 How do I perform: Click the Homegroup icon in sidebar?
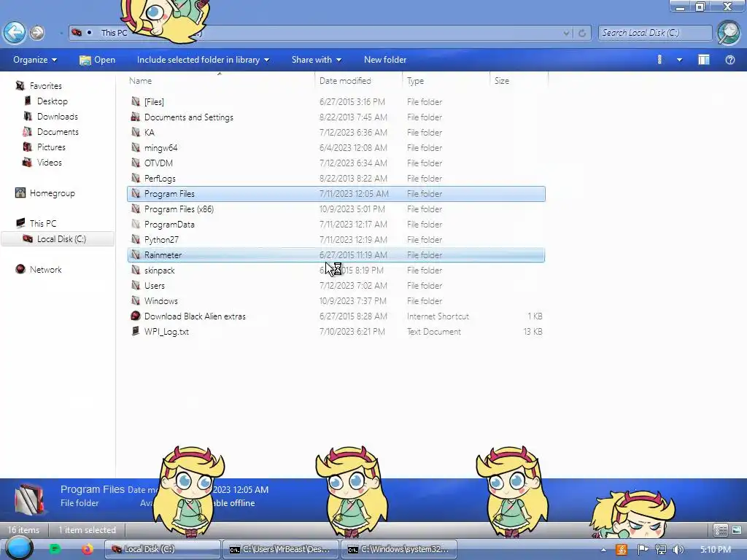click(20, 192)
